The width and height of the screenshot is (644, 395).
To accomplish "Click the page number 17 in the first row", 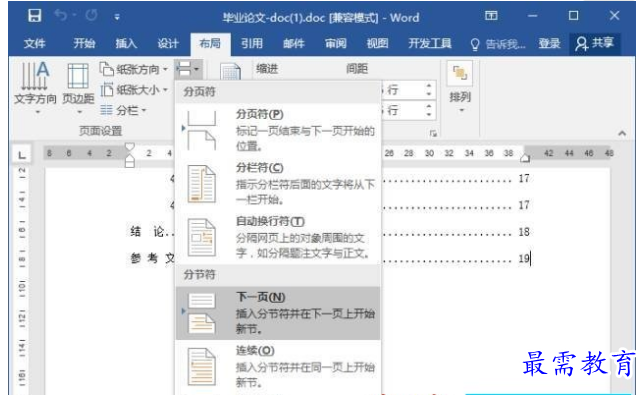I will 524,179.
